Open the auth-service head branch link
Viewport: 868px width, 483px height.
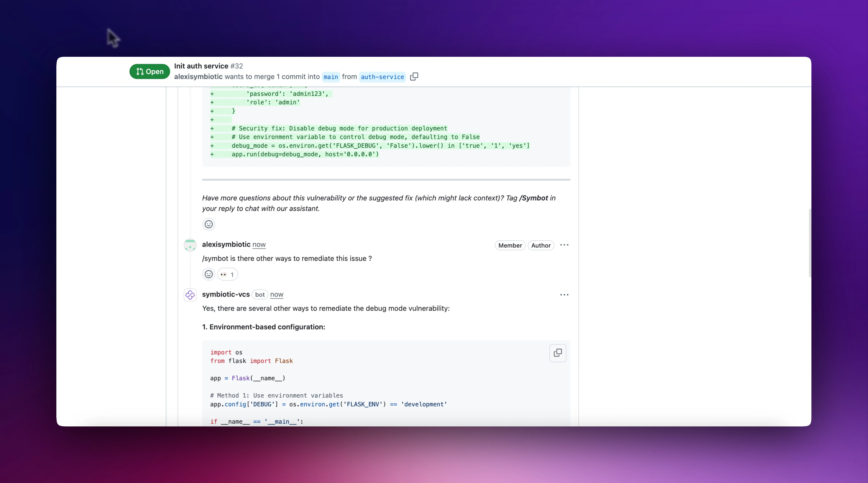click(382, 77)
